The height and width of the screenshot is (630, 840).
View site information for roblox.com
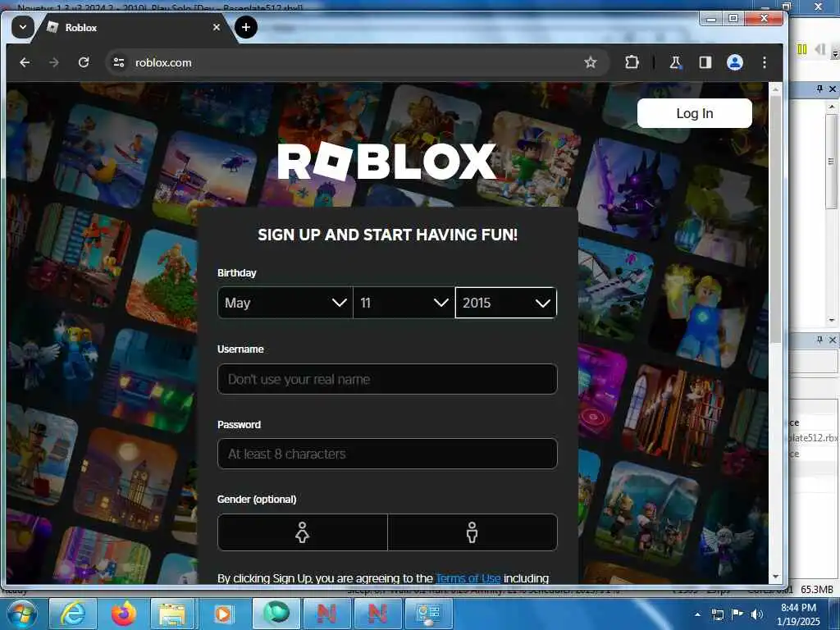118,62
